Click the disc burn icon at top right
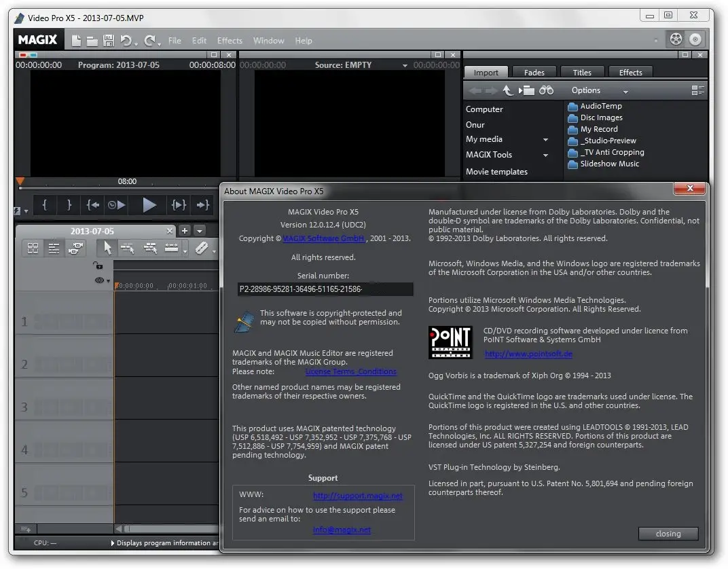Viewport: 728px width, 569px height. (x=695, y=39)
